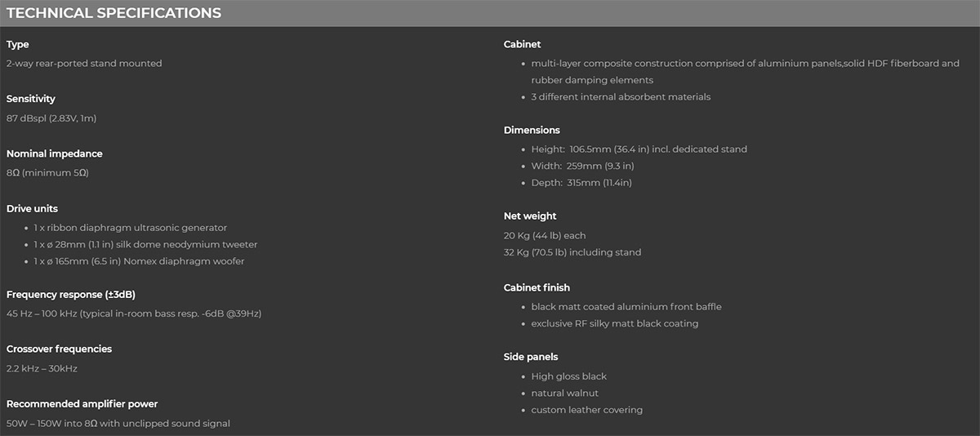Click the Recommended amplifier power heading

(x=82, y=403)
